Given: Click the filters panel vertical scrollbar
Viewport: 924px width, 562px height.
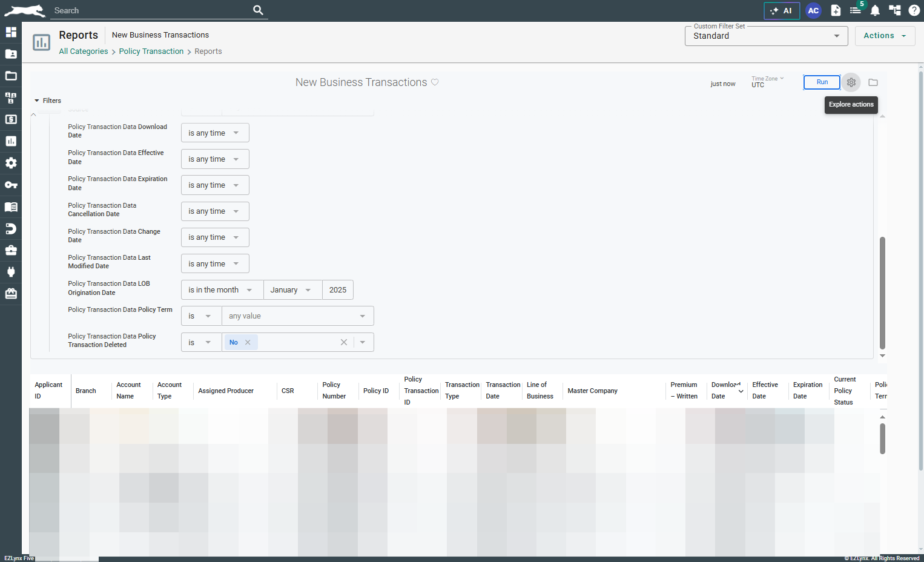Looking at the screenshot, I should 882,293.
